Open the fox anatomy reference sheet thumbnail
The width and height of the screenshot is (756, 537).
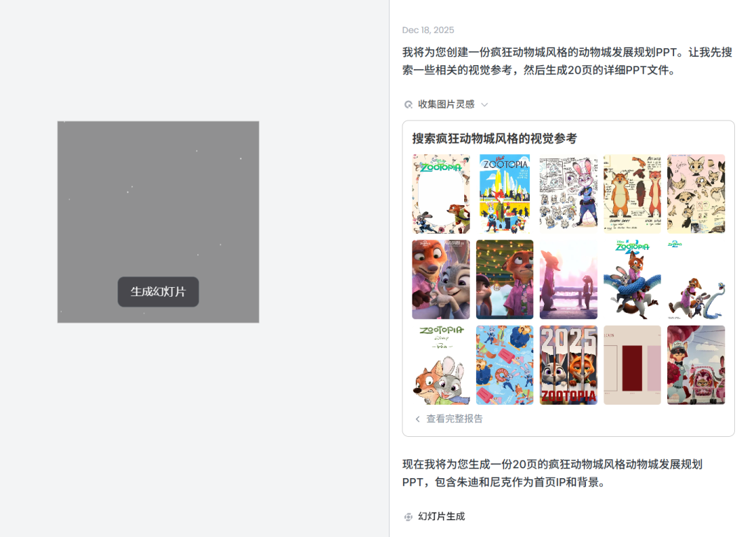(632, 193)
